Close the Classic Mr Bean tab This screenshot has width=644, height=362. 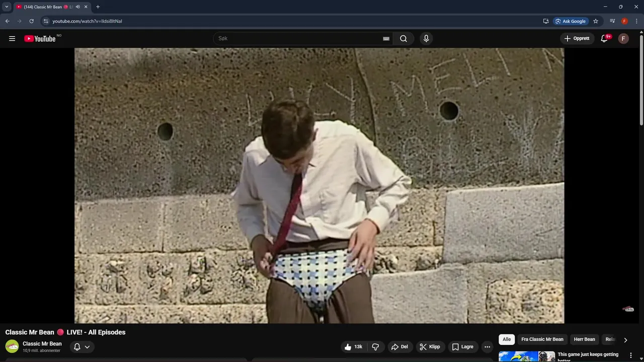tap(86, 7)
